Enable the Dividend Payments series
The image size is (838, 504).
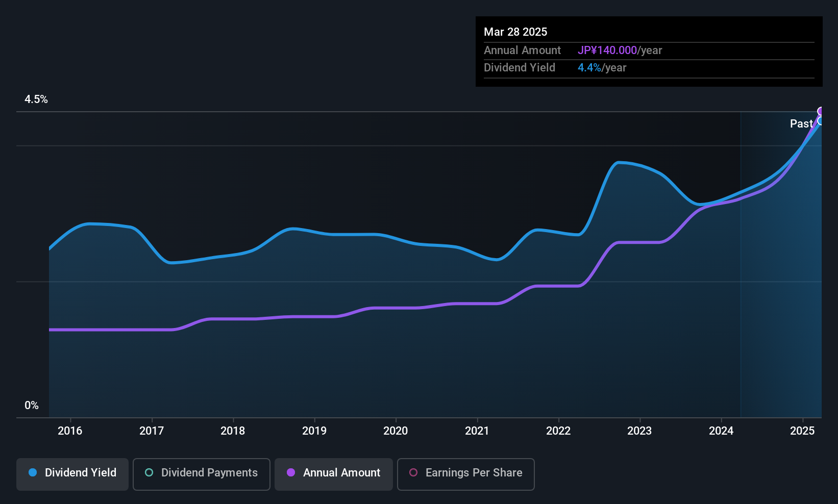(202, 473)
